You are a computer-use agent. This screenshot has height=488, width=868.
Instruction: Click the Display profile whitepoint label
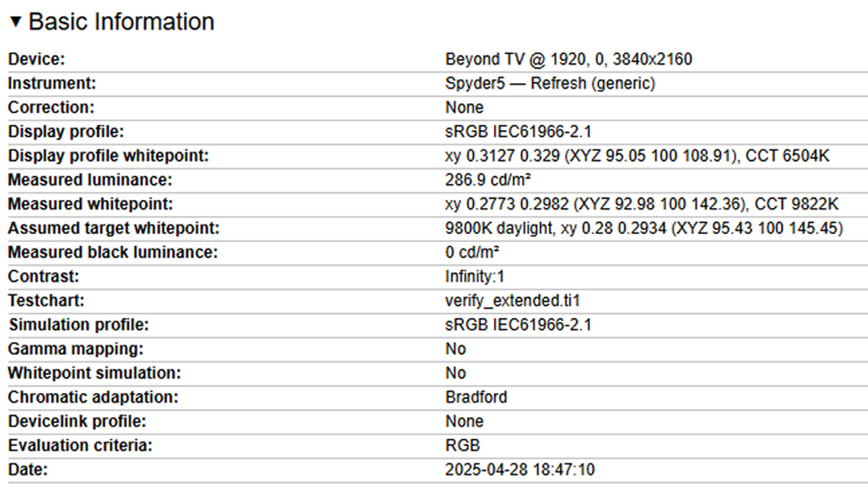pos(108,156)
